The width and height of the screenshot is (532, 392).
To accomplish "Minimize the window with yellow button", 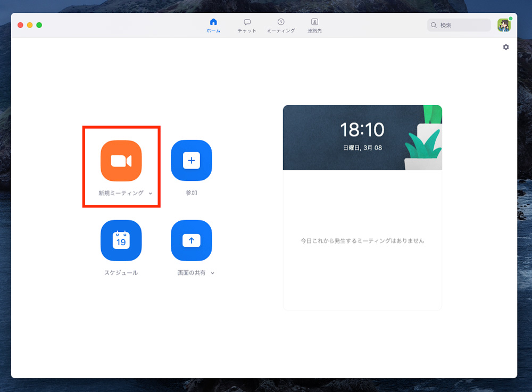I will coord(30,25).
